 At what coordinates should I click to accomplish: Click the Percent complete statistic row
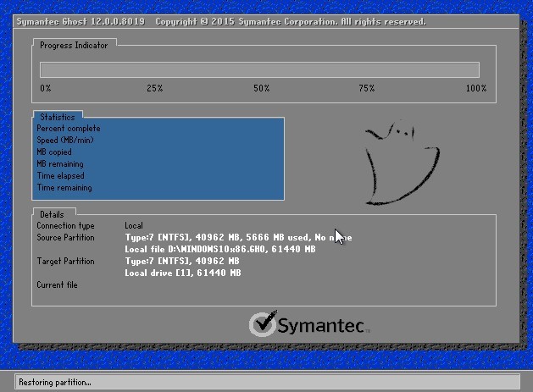click(x=68, y=129)
